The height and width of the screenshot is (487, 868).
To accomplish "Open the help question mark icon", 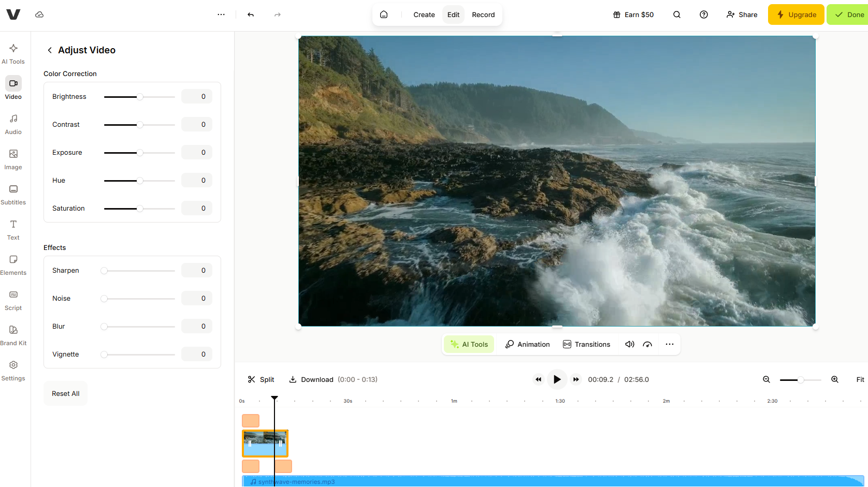I will 704,14.
